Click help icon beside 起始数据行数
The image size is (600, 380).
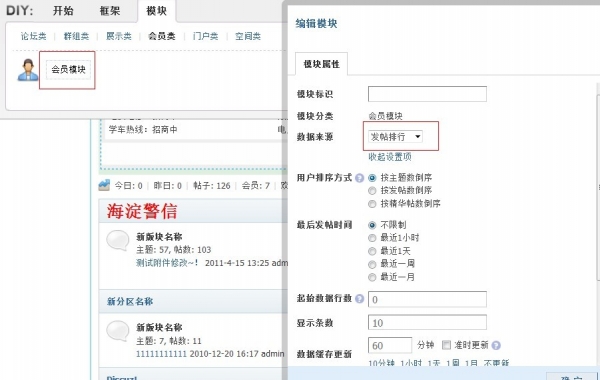359,298
